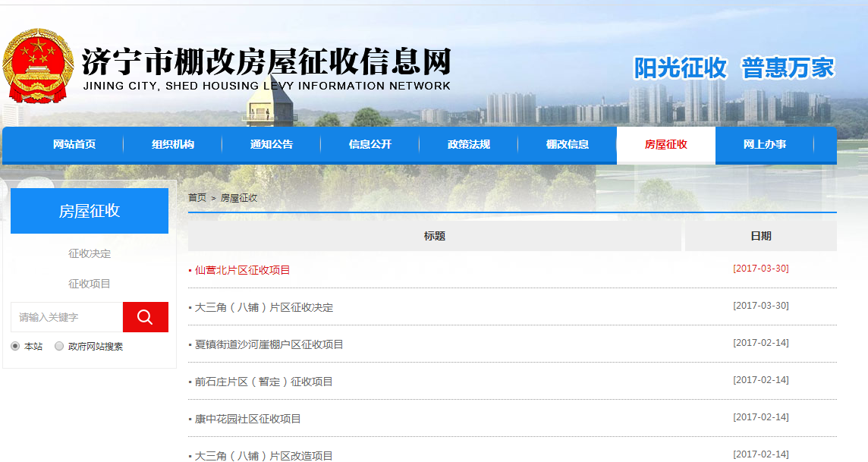Click the 征收项目 sidebar link

[90, 284]
